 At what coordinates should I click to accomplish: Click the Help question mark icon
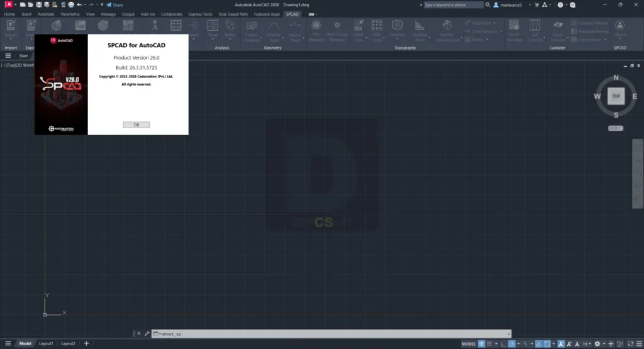[x=560, y=5]
